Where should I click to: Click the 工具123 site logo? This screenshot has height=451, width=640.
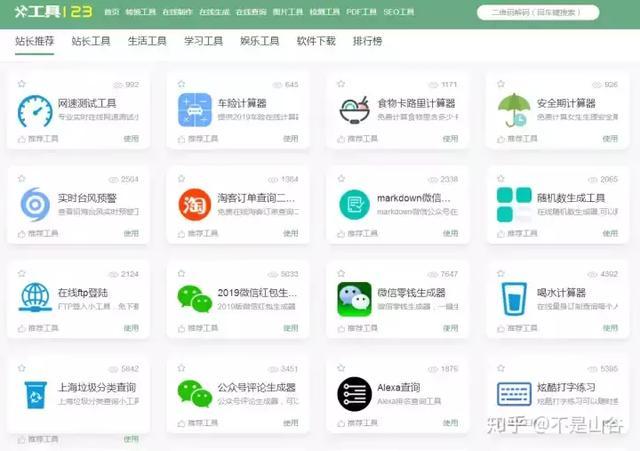pos(53,11)
